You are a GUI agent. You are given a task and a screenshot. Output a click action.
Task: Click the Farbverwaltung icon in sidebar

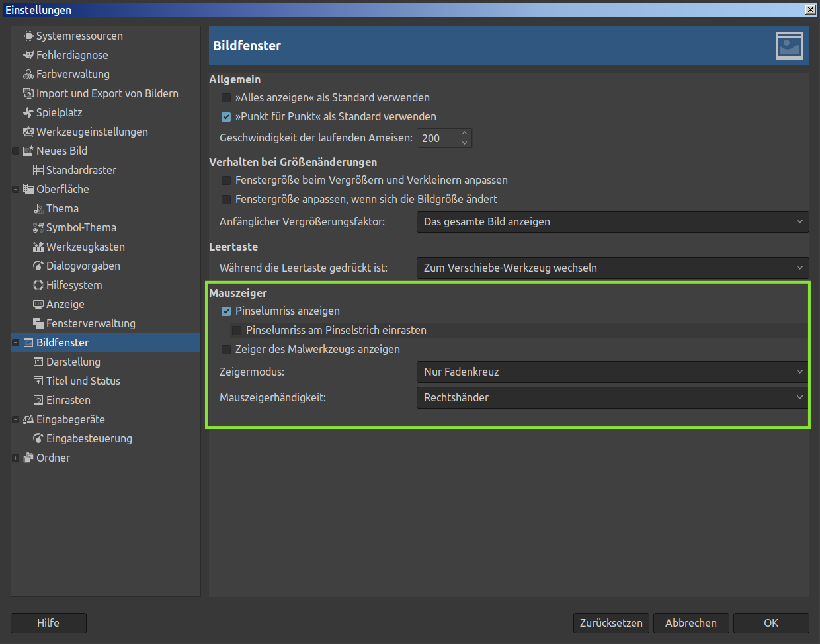28,74
